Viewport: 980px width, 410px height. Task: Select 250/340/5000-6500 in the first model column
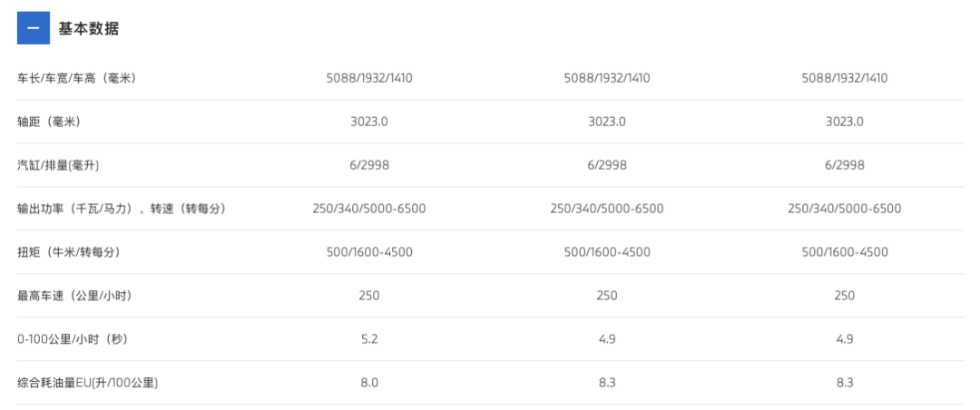(x=369, y=209)
